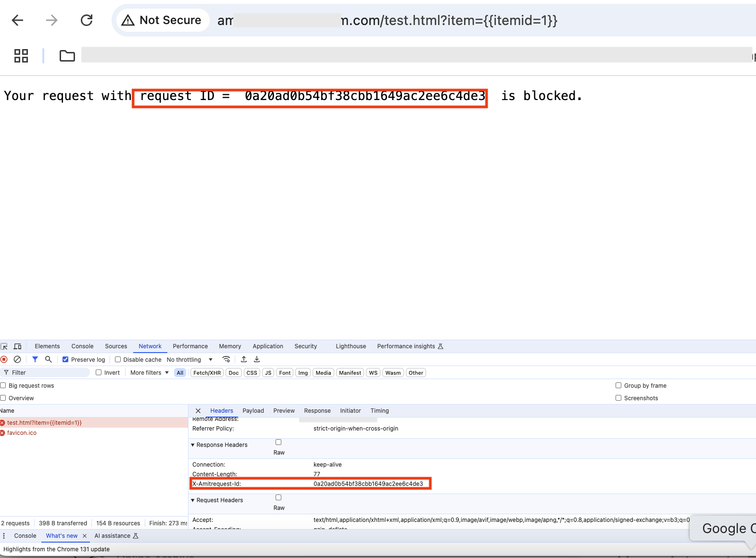Check Group by frame
This screenshot has width=756, height=558.
(618, 385)
